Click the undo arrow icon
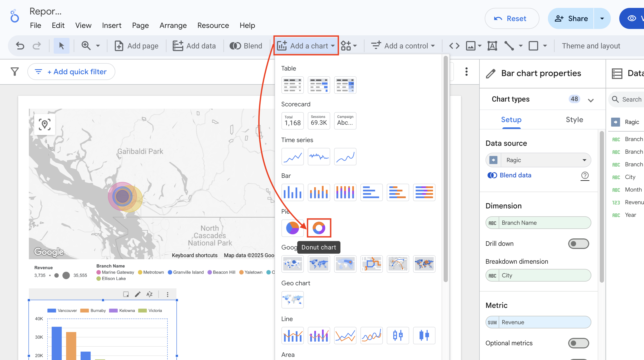This screenshot has height=360, width=644. click(20, 46)
